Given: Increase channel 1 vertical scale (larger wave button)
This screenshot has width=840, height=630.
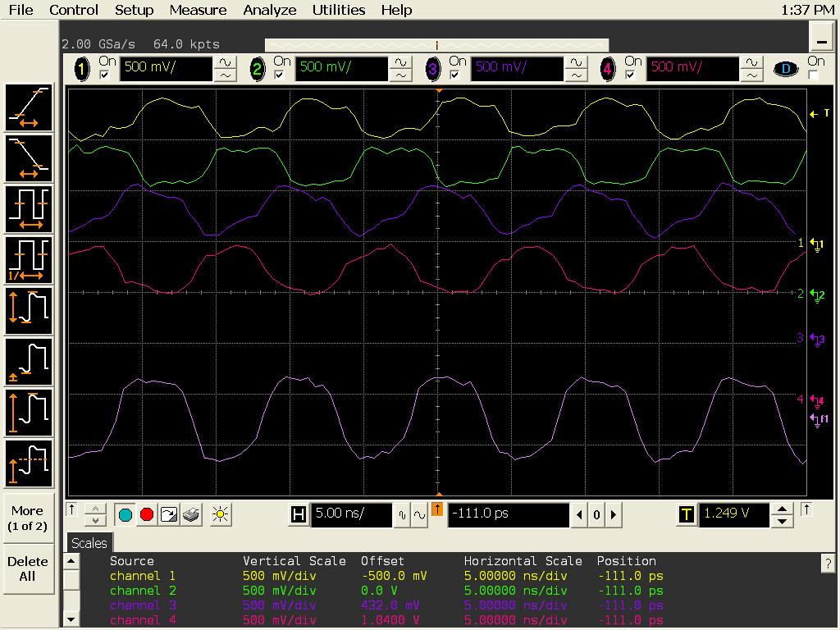Looking at the screenshot, I should coord(225,62).
